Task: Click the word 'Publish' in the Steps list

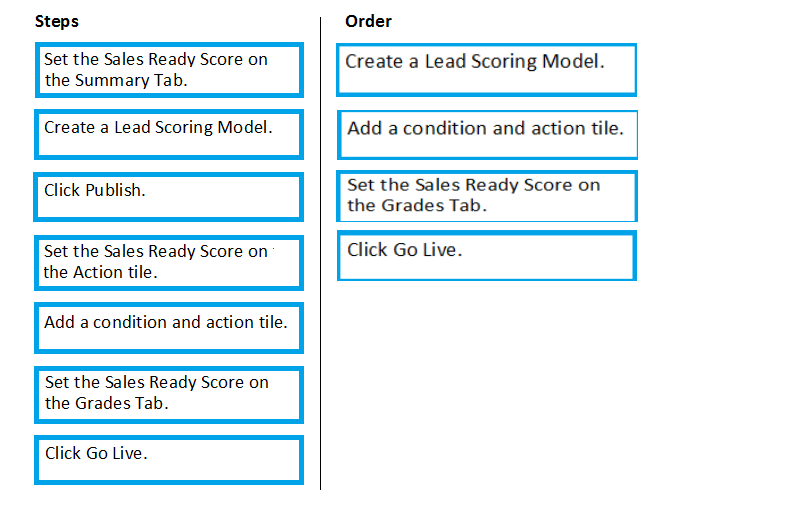Action: [115, 190]
